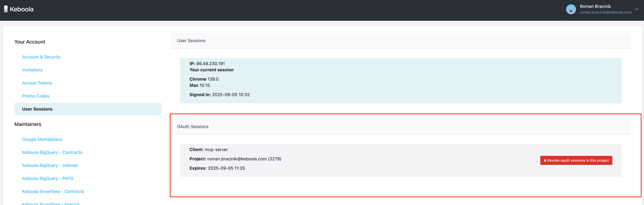Open the Keboola logo home link
644x205 pixels.
point(18,9)
